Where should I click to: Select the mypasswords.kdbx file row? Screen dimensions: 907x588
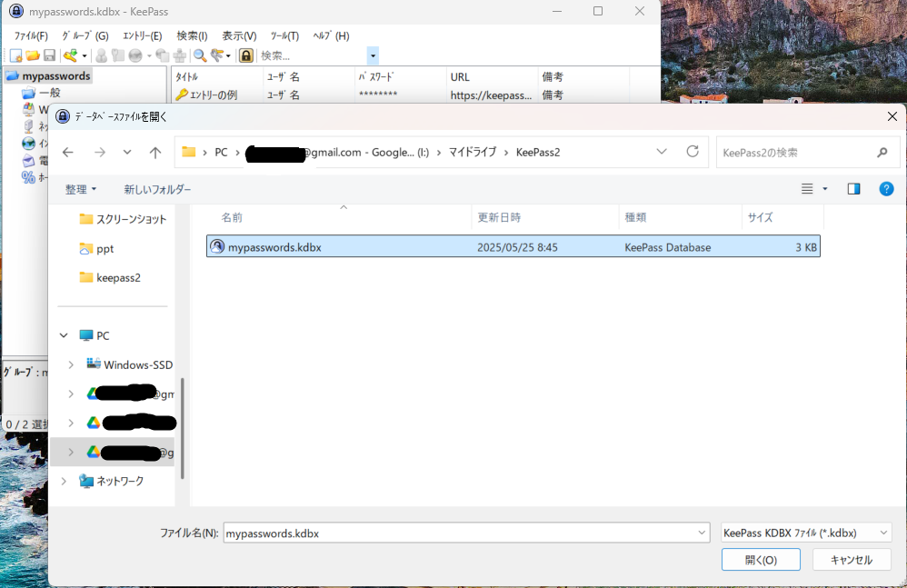pyautogui.click(x=513, y=247)
